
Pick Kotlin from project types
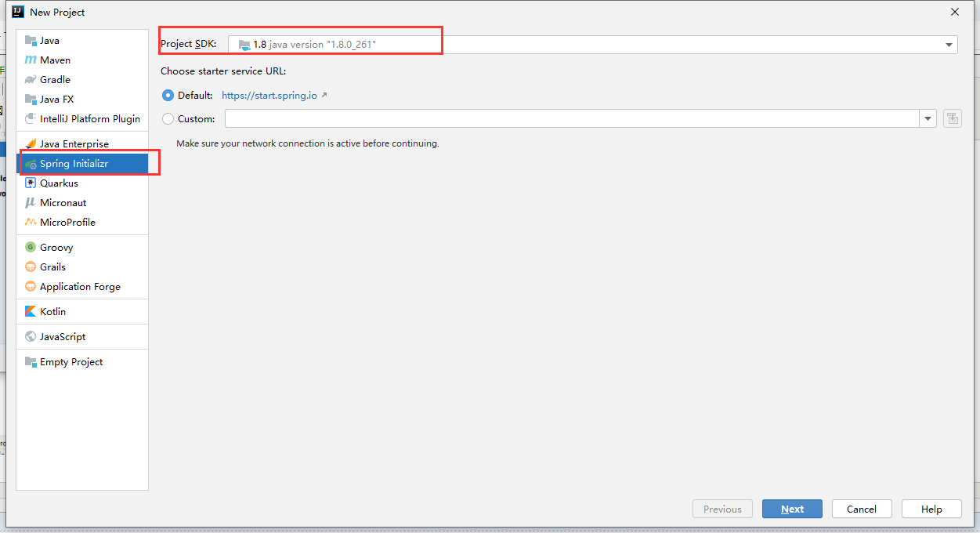click(x=82, y=312)
